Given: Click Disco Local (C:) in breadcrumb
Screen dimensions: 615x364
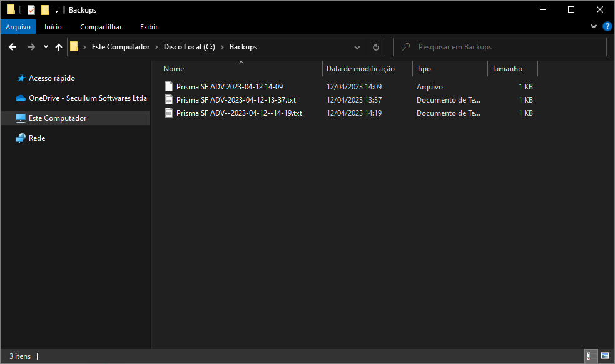Looking at the screenshot, I should click(189, 47).
